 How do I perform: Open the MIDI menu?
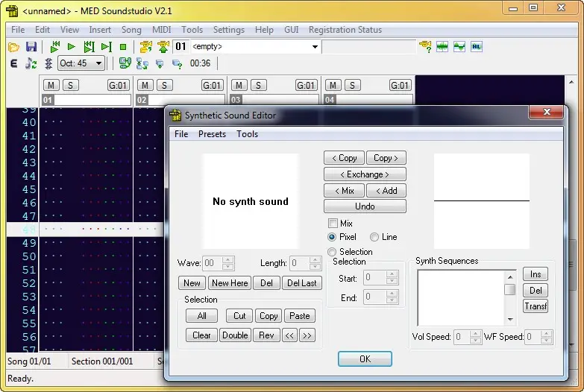162,30
